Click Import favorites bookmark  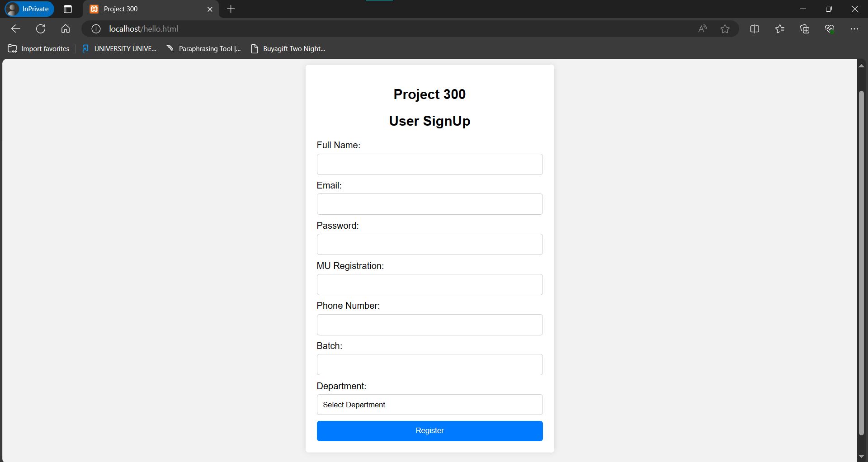point(38,49)
